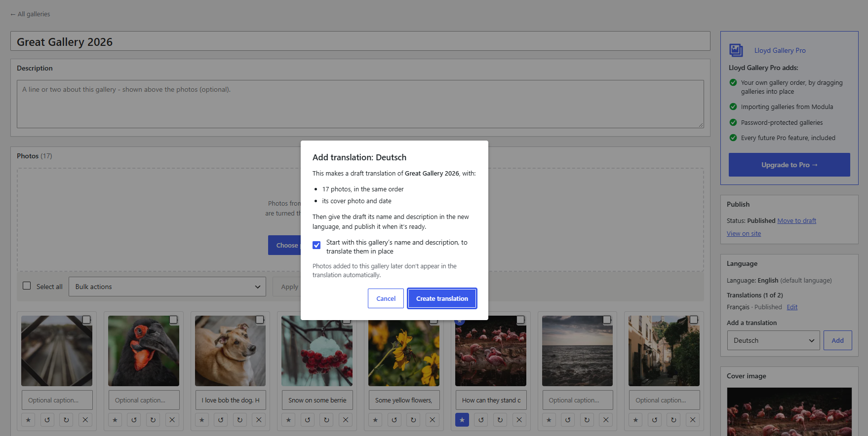Rotate the sea photo clockwise
868x436 pixels.
587,420
